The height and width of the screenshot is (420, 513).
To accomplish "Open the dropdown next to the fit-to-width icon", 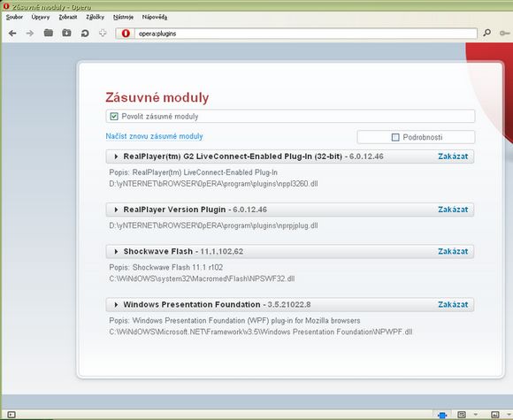I will point(476,415).
